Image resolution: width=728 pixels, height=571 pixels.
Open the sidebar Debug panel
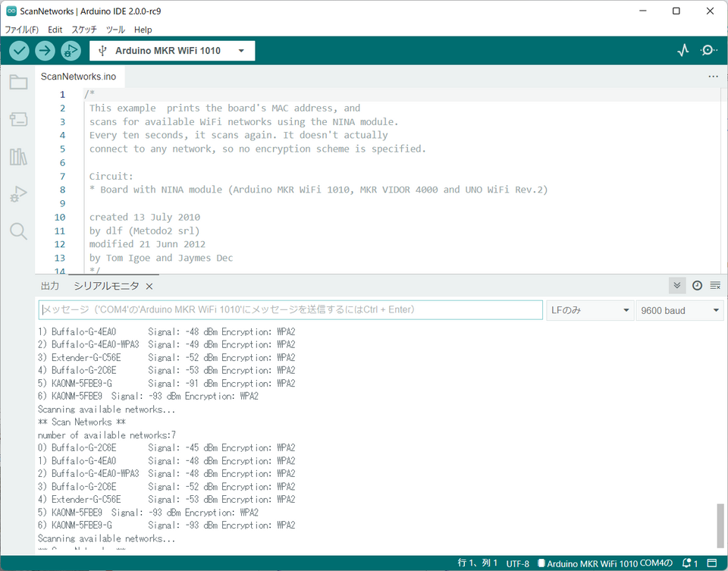pos(18,195)
